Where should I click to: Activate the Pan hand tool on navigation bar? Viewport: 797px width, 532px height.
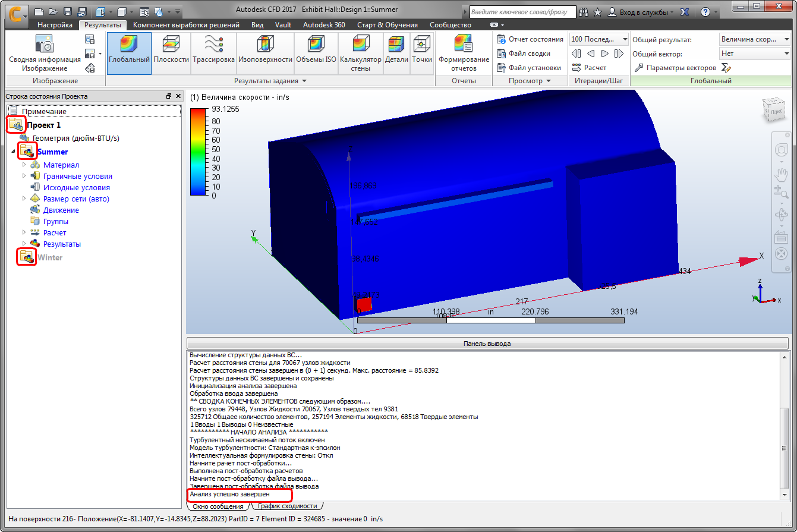click(x=782, y=174)
